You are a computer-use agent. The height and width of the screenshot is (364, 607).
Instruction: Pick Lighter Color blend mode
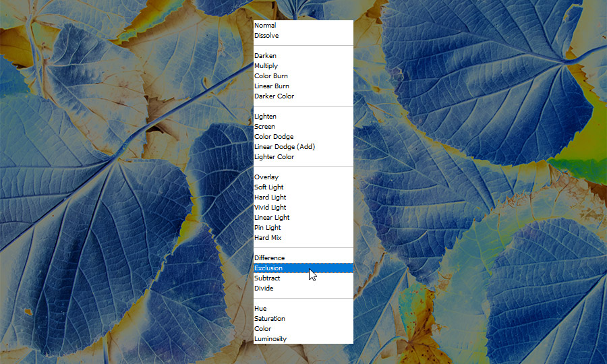coord(303,156)
